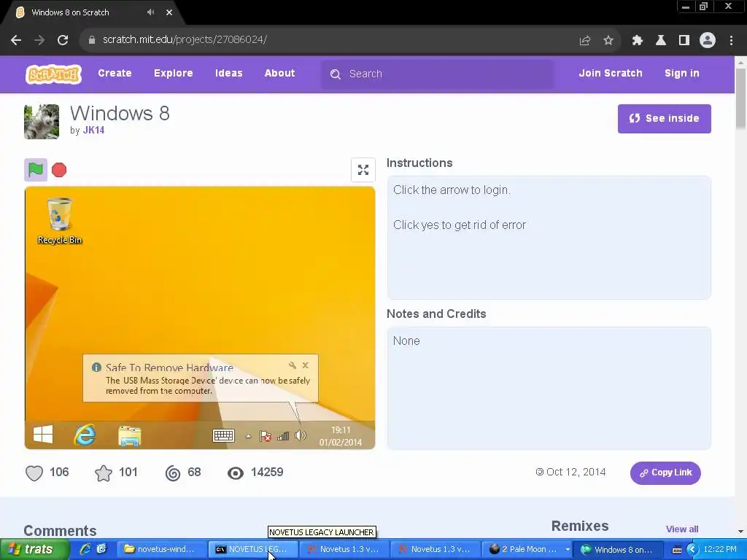This screenshot has height=560, width=747.
Task: Open the About menu item
Action: point(279,74)
